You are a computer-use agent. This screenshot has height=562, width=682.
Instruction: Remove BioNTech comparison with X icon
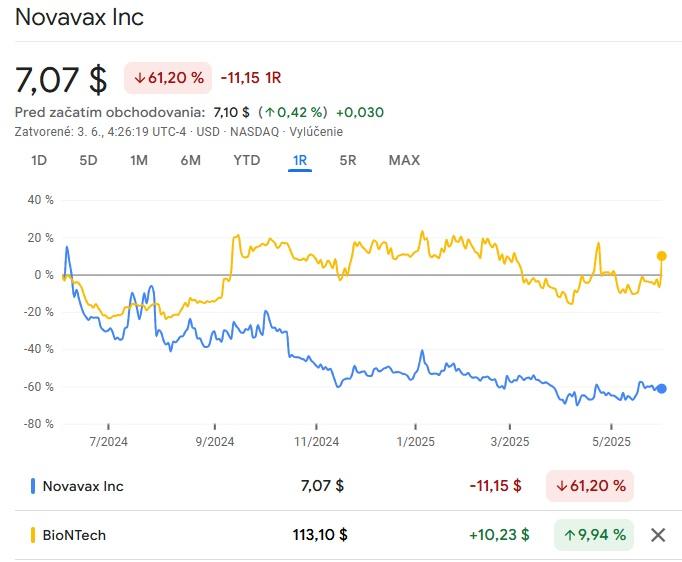(x=658, y=535)
